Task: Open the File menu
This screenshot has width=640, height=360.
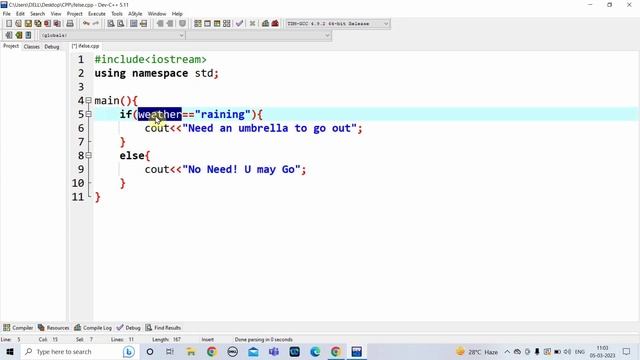Action: [7, 14]
